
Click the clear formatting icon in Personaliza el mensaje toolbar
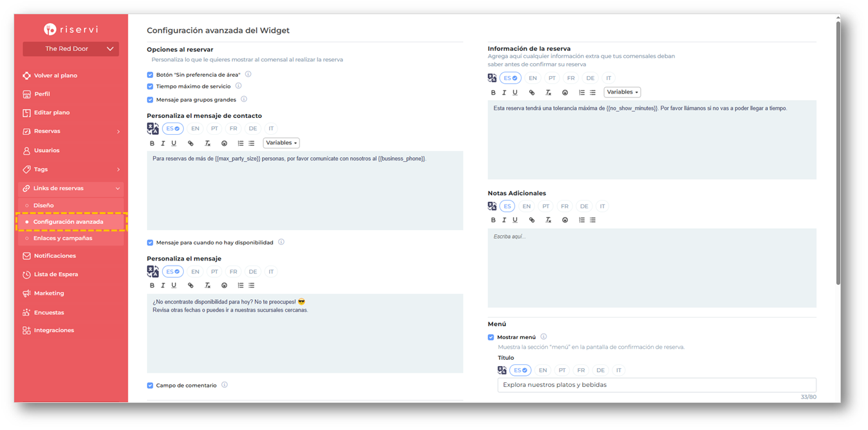[x=207, y=286]
